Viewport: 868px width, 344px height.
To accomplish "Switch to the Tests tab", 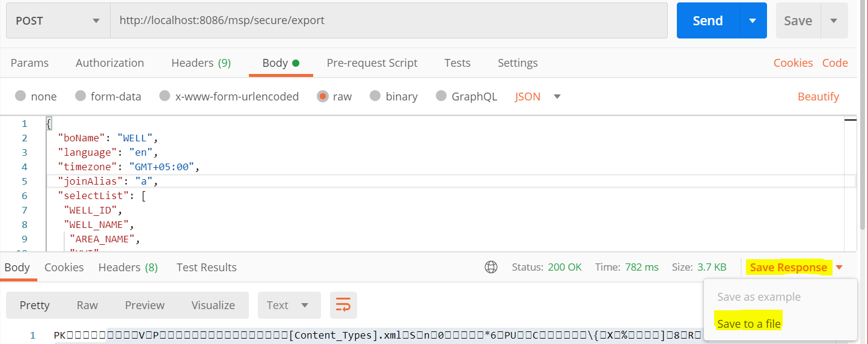I will pos(457,63).
